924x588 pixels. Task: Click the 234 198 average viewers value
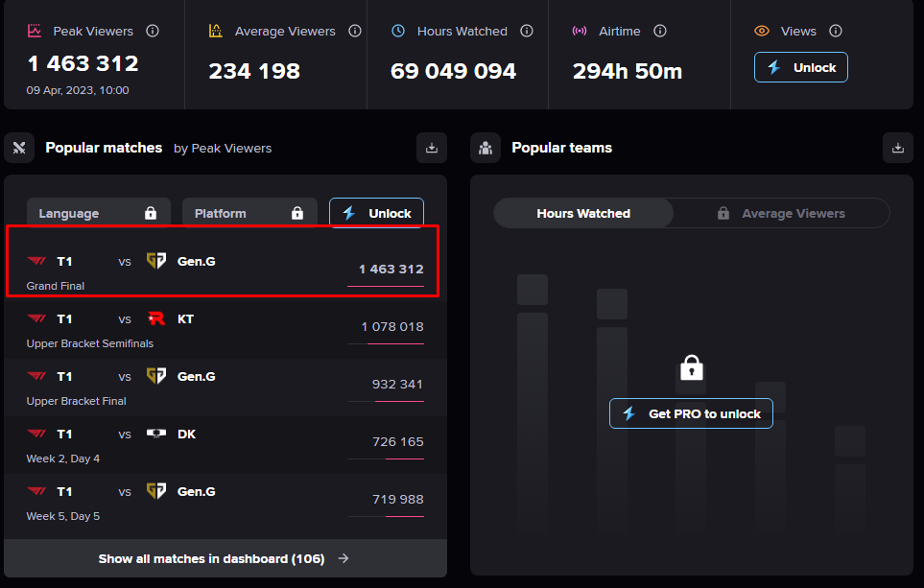[x=254, y=71]
